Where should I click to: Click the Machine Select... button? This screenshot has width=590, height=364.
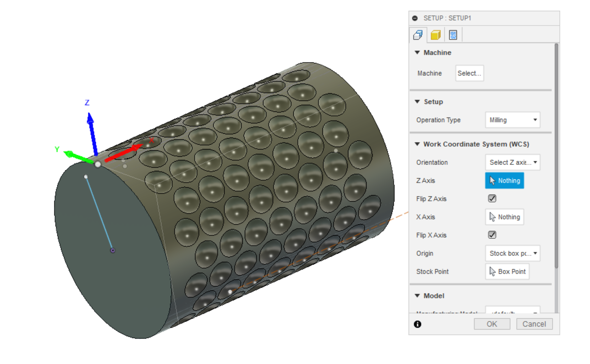tap(469, 73)
